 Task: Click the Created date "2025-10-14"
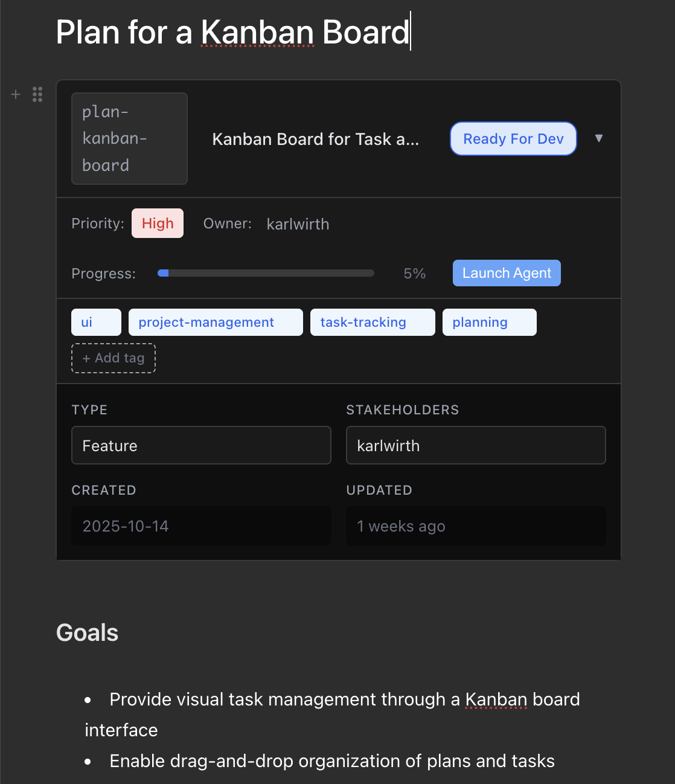coord(200,526)
